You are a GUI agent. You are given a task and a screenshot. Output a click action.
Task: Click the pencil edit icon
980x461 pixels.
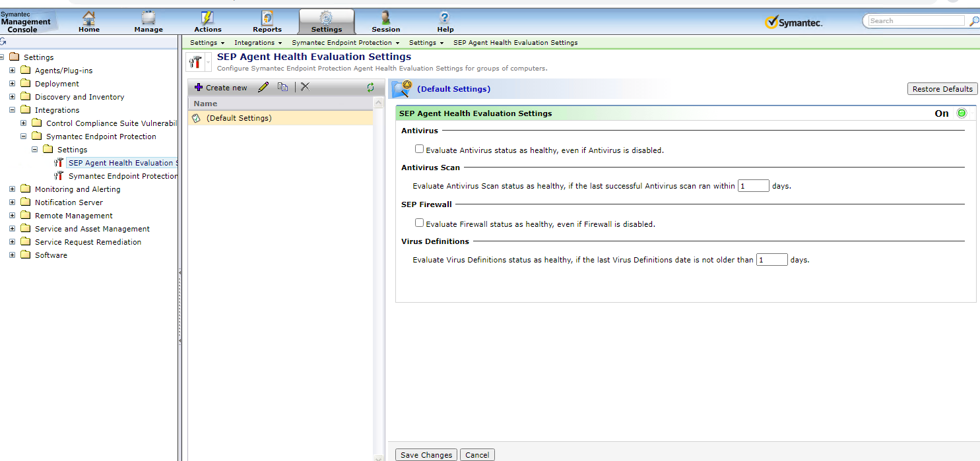click(x=263, y=87)
